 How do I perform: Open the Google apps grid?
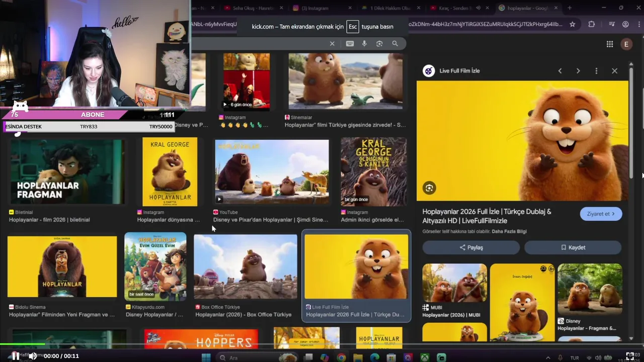pos(610,44)
